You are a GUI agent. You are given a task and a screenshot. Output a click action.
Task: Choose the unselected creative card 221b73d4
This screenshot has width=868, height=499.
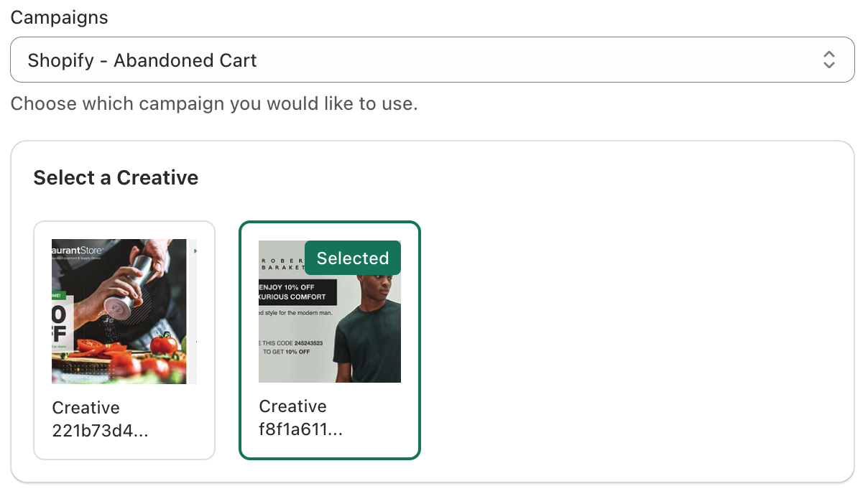[x=124, y=340]
